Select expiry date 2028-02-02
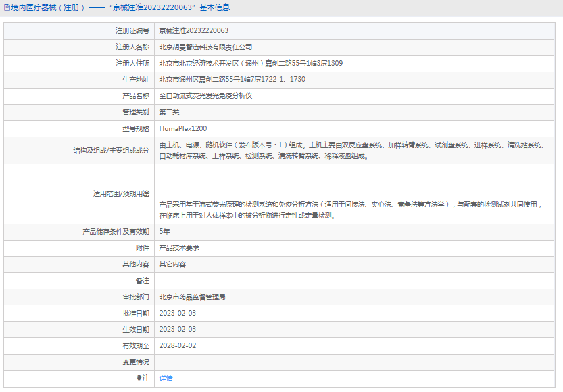This screenshot has width=563, height=392. coord(178,345)
